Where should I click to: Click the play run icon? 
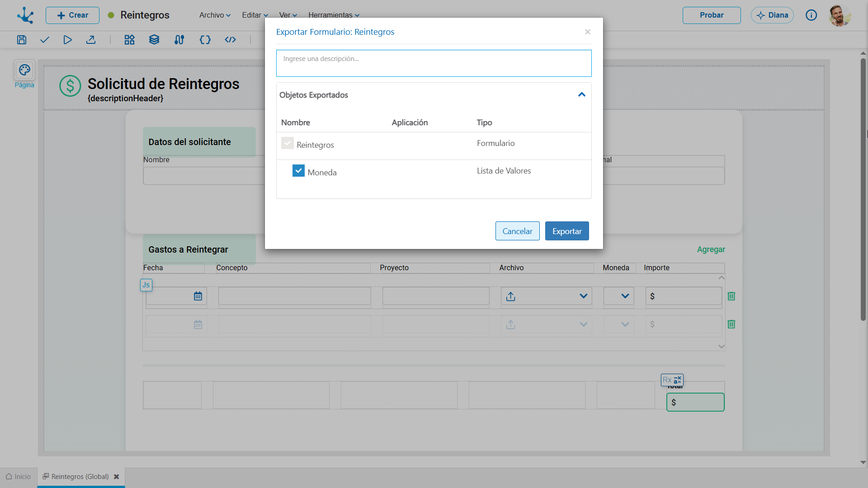67,40
